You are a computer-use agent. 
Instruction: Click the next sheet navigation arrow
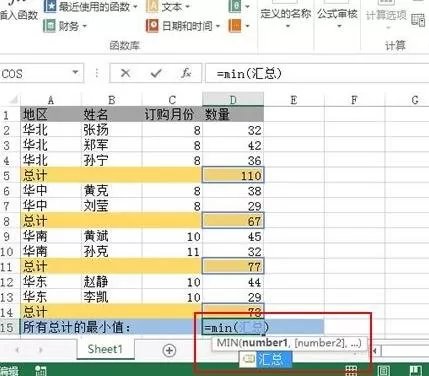coord(41,350)
